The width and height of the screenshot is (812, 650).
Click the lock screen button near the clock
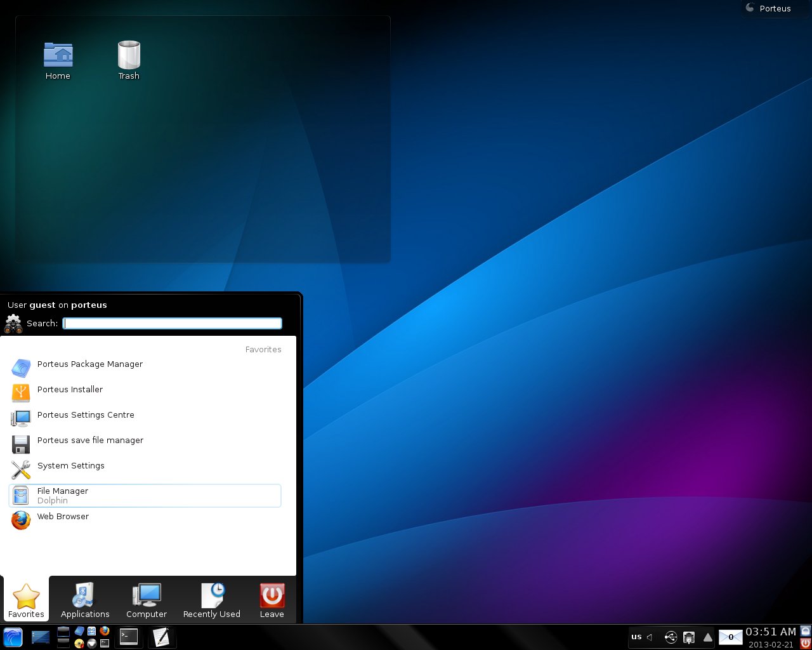click(804, 631)
